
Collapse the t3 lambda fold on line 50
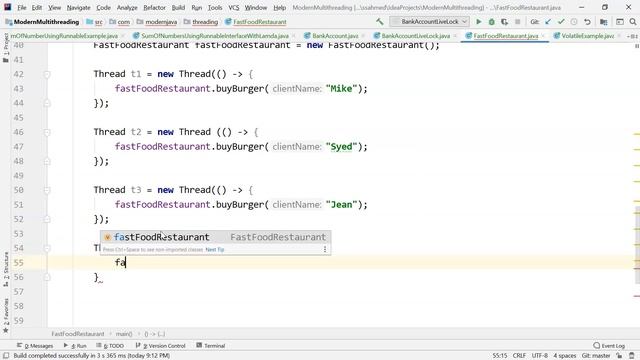[x=47, y=191]
